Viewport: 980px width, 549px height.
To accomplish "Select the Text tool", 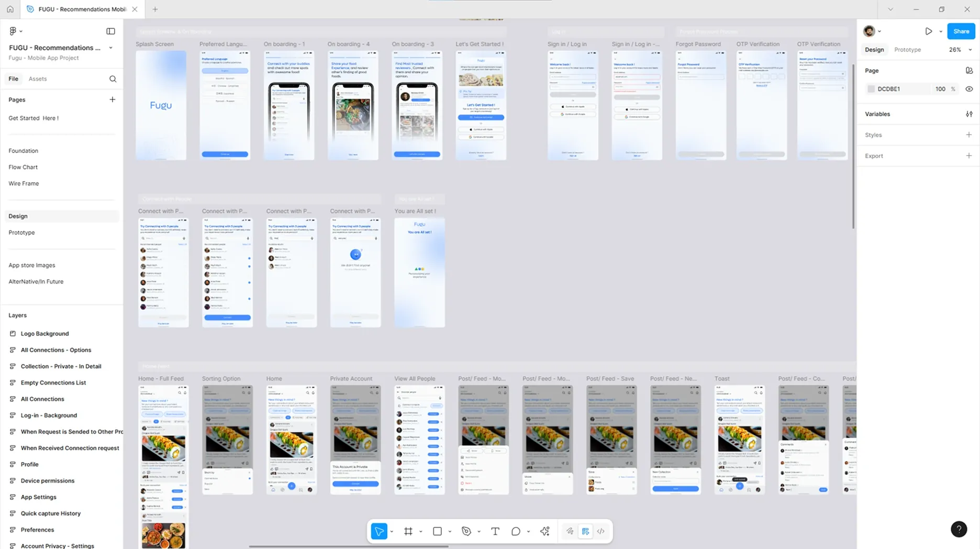I will pos(495,531).
